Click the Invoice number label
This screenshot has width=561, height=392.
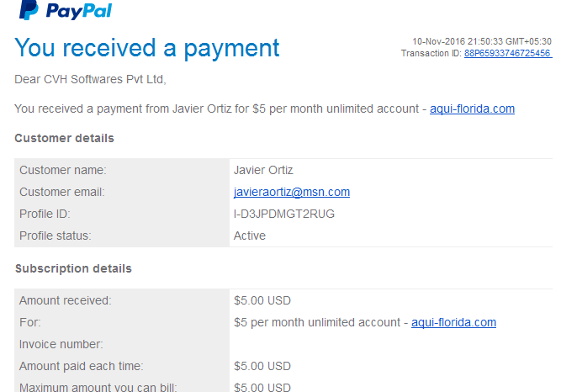pyautogui.click(x=61, y=344)
